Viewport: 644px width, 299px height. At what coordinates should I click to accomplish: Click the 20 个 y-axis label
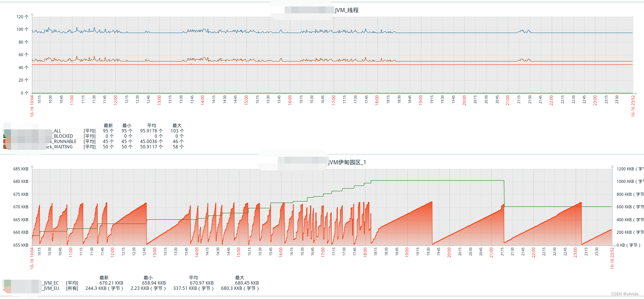pyautogui.click(x=24, y=80)
